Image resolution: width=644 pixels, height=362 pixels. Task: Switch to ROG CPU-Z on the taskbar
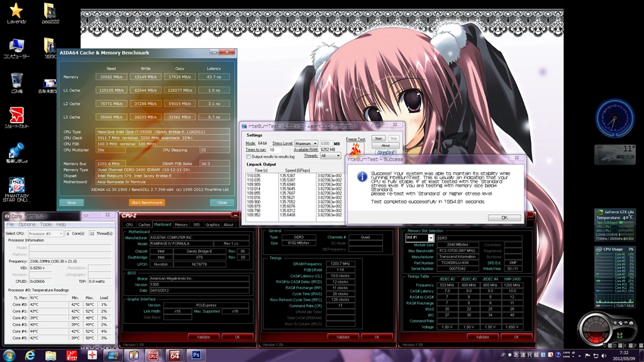point(153,355)
